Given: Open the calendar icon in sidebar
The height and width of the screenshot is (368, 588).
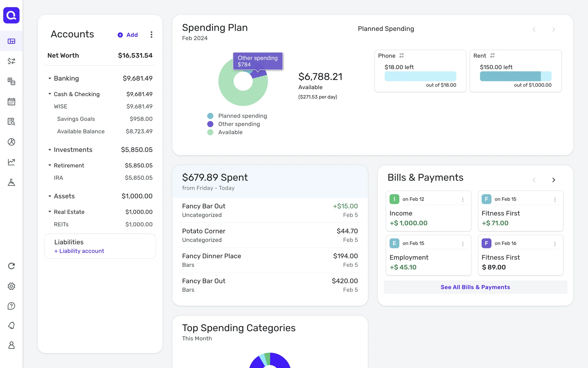Looking at the screenshot, I should pyautogui.click(x=11, y=102).
